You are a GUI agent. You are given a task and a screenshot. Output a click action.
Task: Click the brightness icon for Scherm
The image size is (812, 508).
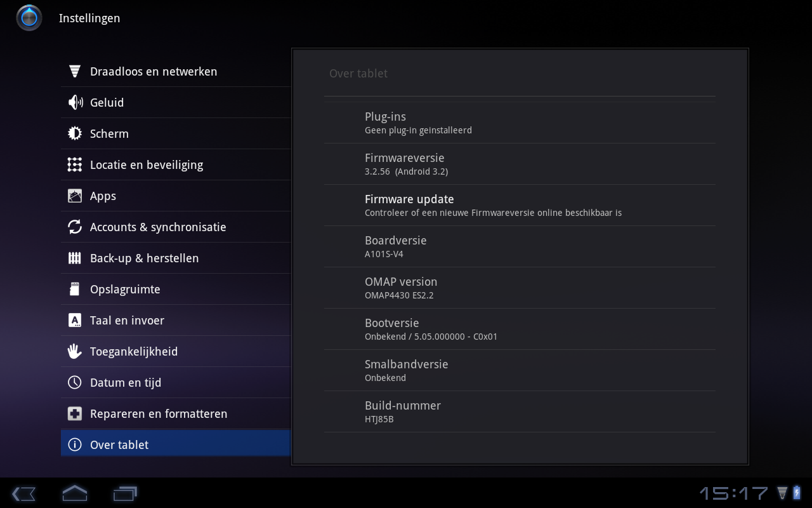(x=75, y=133)
